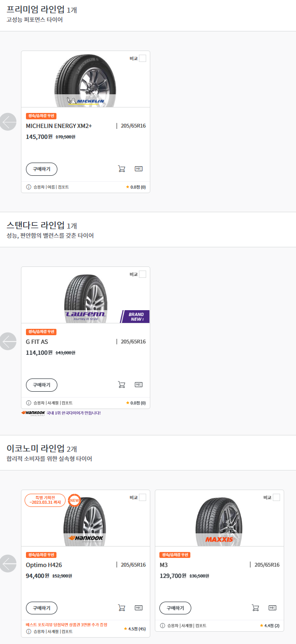296x644 pixels.
Task: Buy Maxxis M3 with 구매하기 button
Action: point(175,608)
